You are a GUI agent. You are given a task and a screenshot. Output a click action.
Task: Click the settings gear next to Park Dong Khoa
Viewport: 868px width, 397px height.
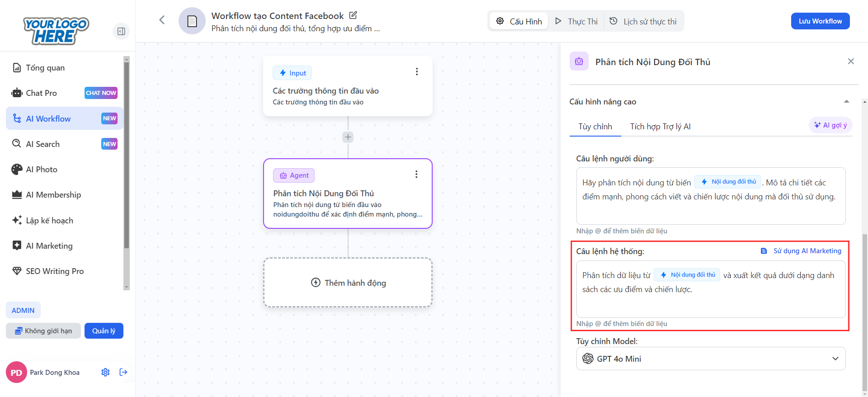(x=105, y=372)
